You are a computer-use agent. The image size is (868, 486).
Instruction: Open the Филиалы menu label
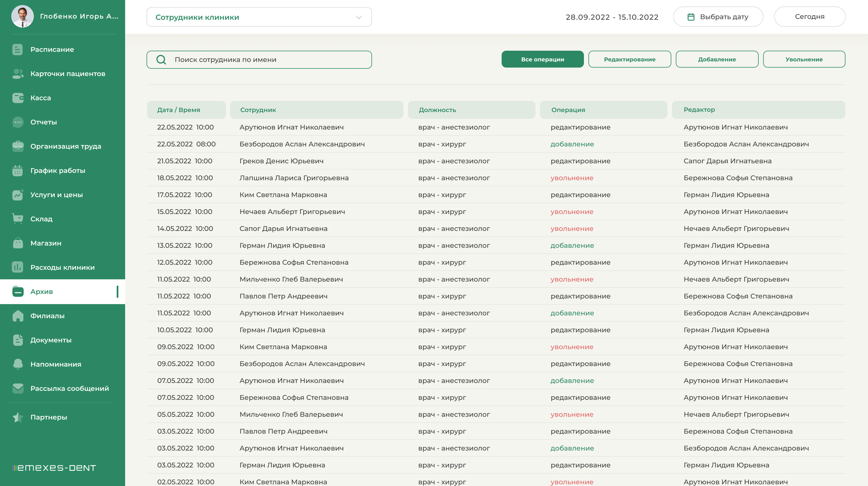coord(47,316)
